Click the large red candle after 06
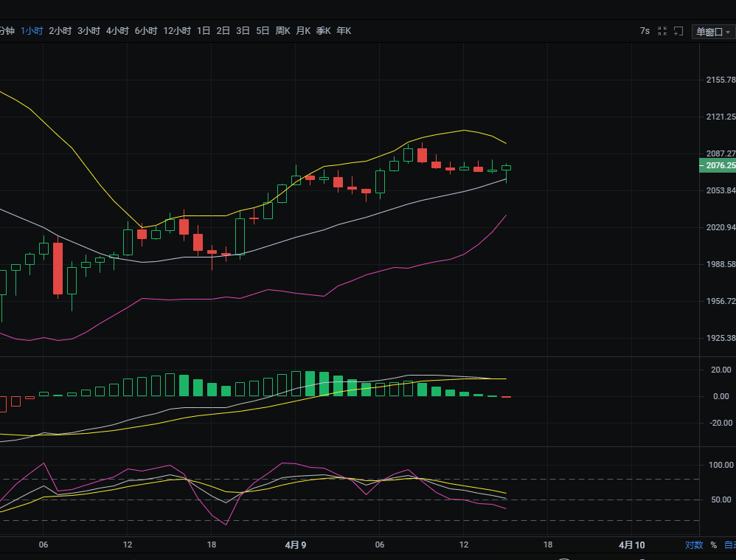 [58, 269]
